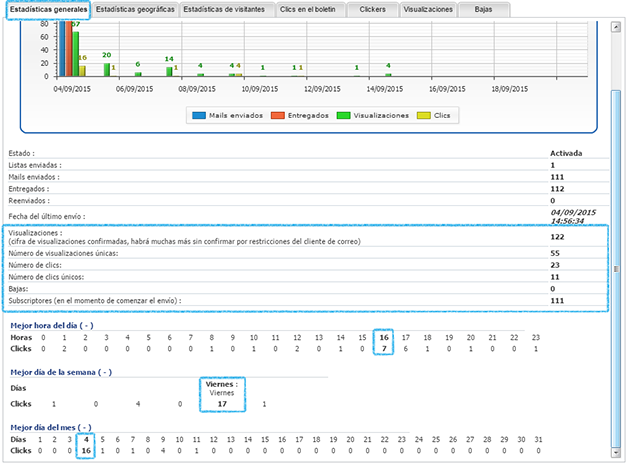Image resolution: width=630 pixels, height=467 pixels.
Task: Open the Visualizaciones tab
Action: pos(428,10)
